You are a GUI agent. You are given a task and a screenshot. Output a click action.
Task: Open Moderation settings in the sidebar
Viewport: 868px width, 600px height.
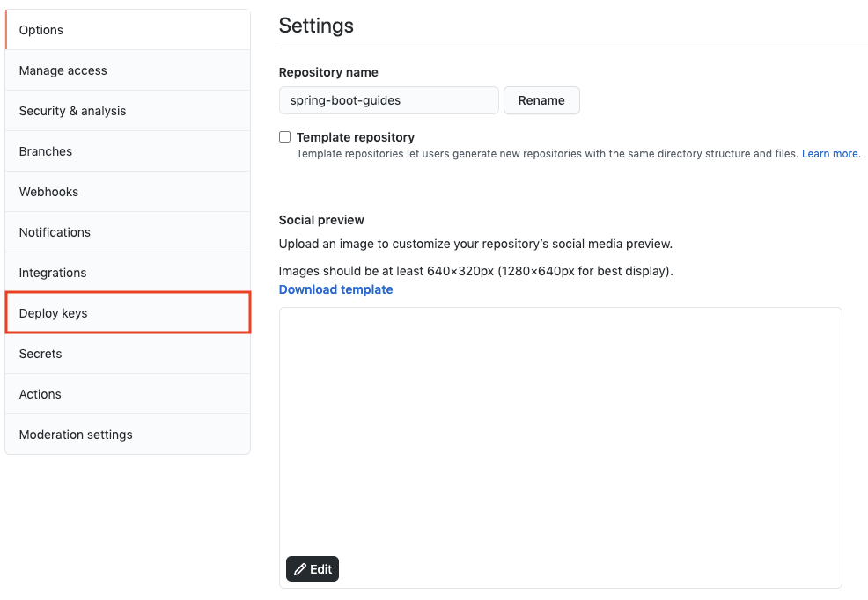(x=76, y=435)
